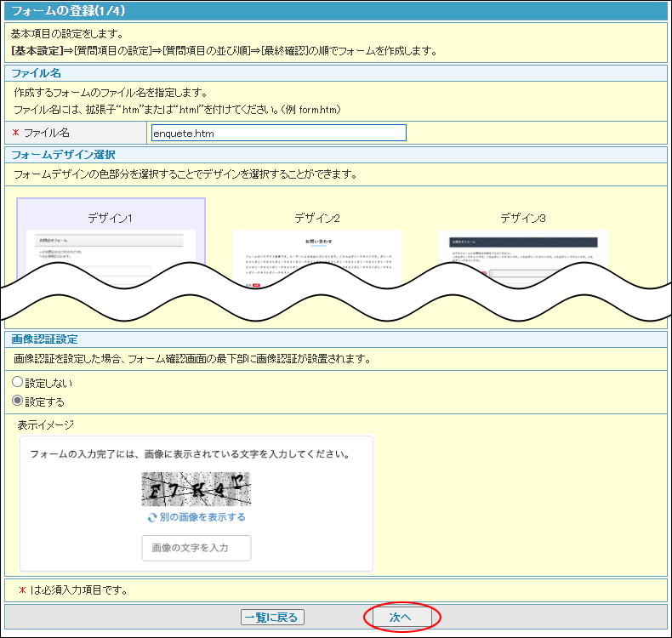Screen dimensions: 672x638
Task: Click the デザイン2 label text
Action: 317,218
